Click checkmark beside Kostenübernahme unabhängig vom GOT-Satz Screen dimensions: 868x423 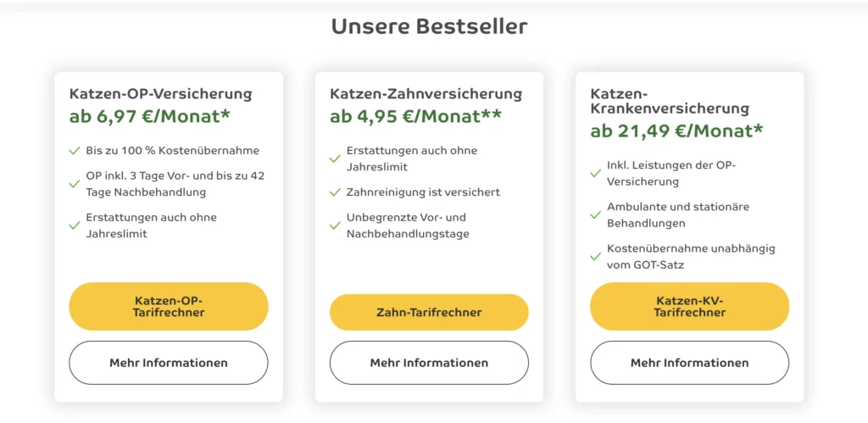point(596,256)
